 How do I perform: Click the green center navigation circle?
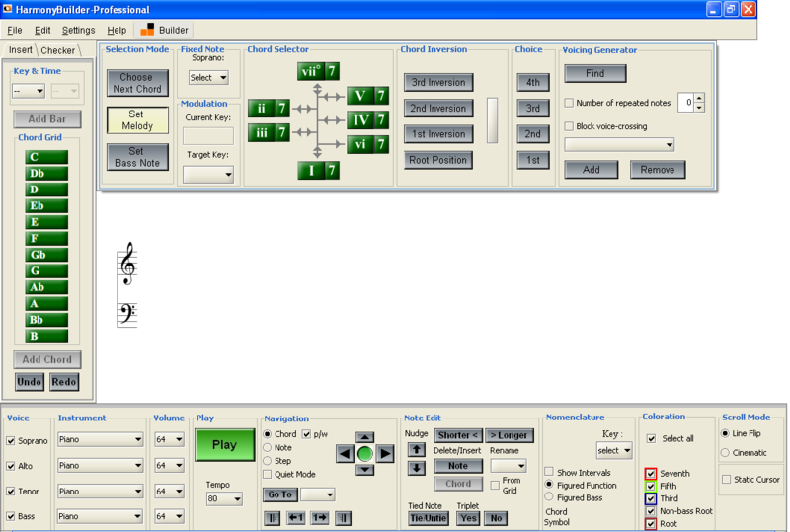(364, 454)
